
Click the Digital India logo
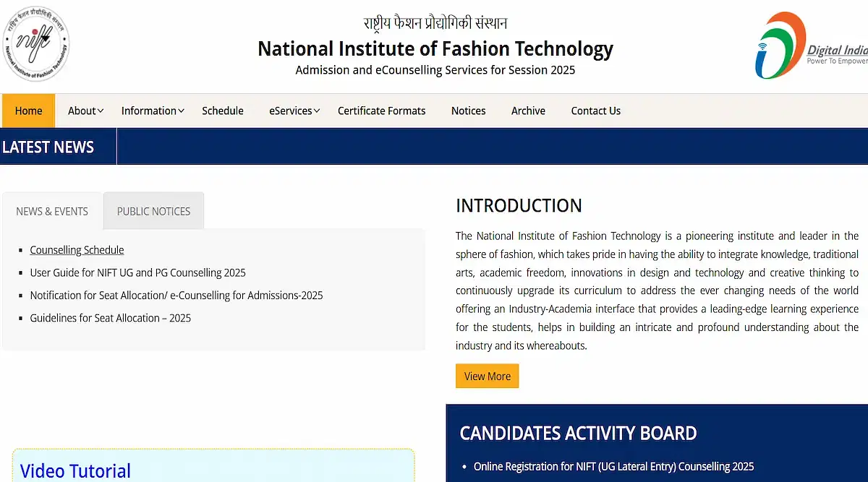click(811, 45)
